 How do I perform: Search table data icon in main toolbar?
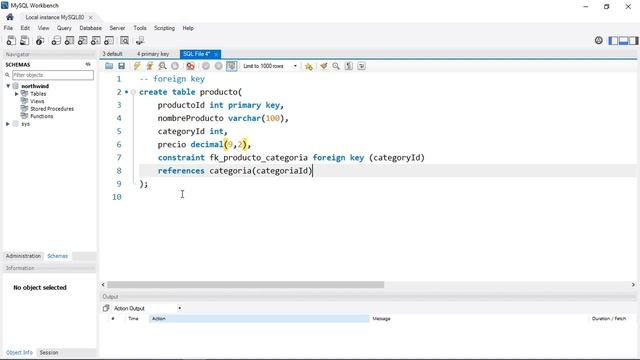click(124, 40)
